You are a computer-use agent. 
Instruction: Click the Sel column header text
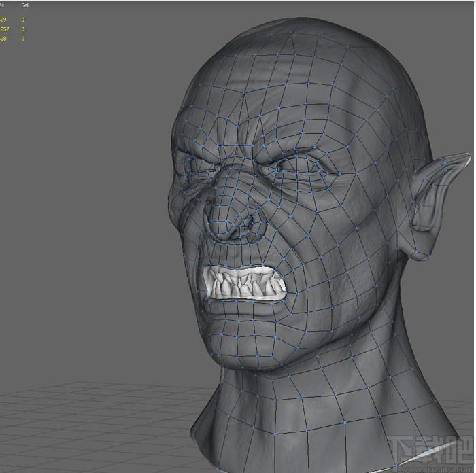pos(25,5)
